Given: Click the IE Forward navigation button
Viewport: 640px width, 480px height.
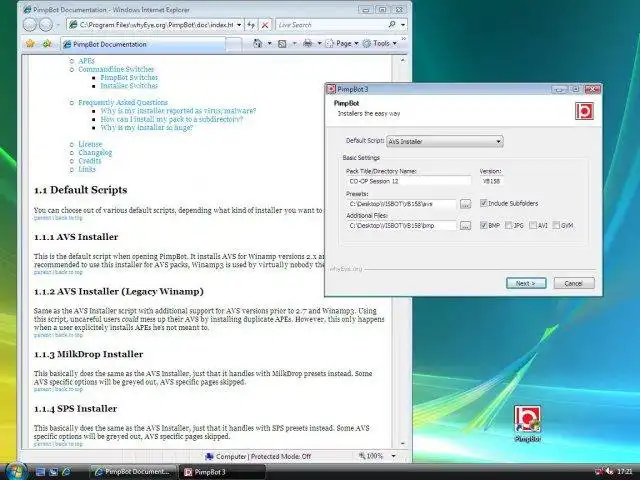Looking at the screenshot, I should click(x=46, y=25).
